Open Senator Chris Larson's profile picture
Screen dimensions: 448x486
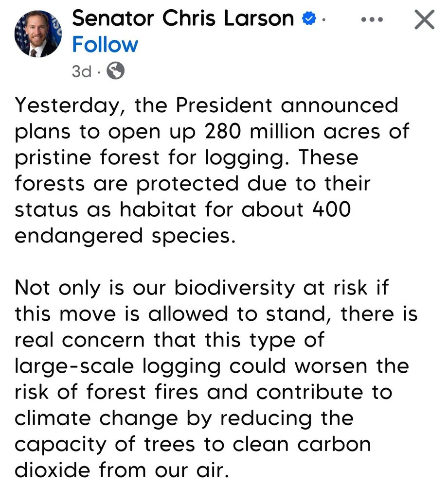pos(38,34)
